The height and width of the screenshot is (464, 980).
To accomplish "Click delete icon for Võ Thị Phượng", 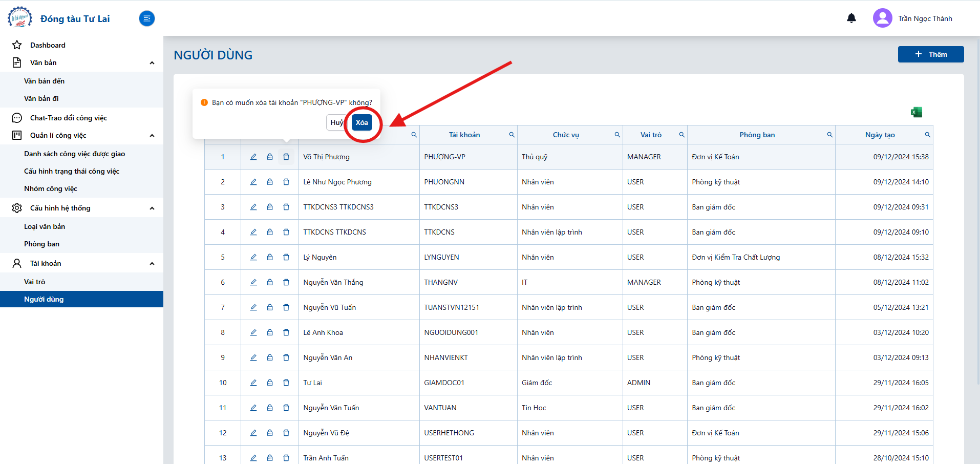I will pos(286,157).
